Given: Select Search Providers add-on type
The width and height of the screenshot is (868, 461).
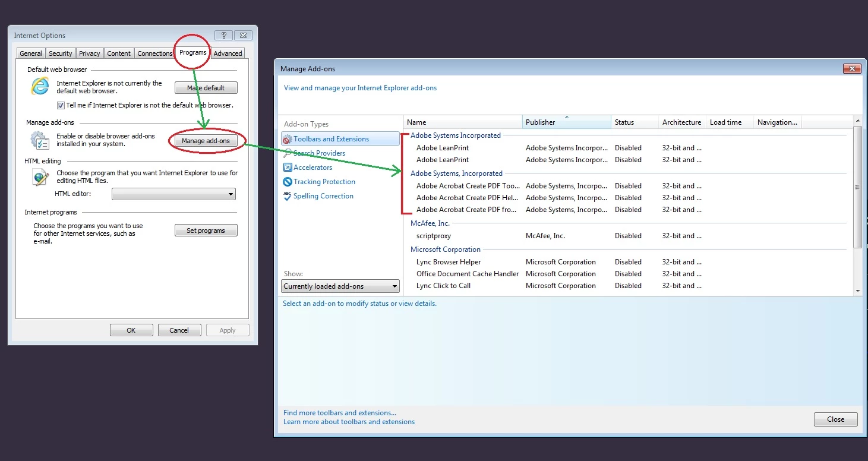Looking at the screenshot, I should 340,153.
